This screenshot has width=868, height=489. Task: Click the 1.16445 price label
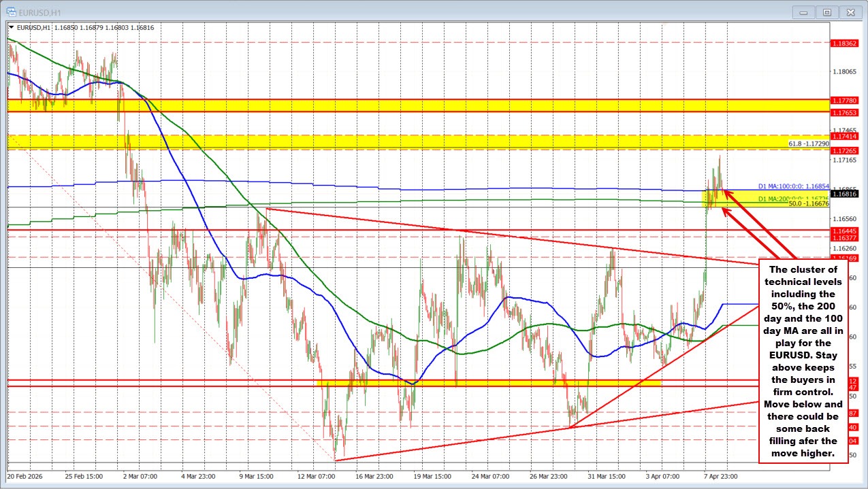[x=843, y=231]
